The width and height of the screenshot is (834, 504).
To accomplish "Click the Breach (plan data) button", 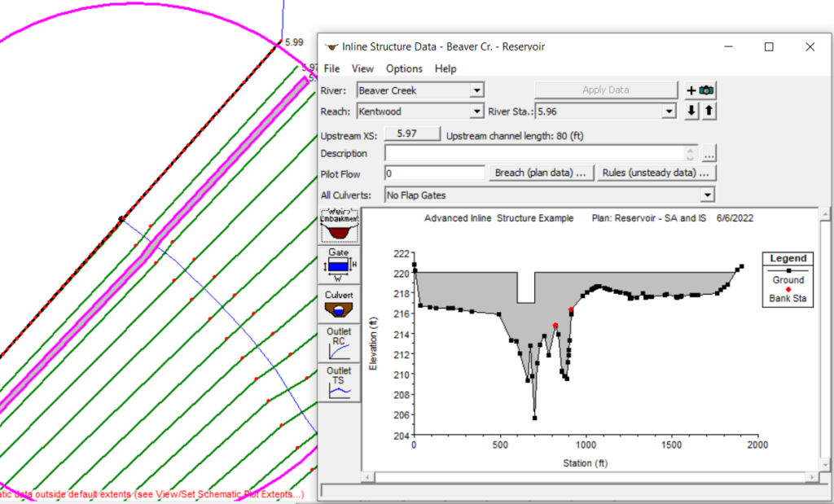I will coord(540,173).
